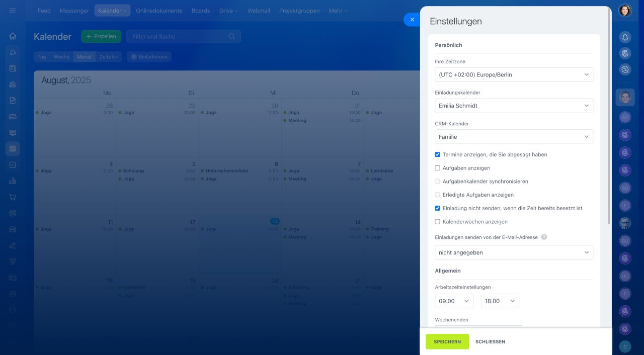The image size is (644, 355).
Task: Open the UU contact avatar in right rail
Action: point(625,276)
